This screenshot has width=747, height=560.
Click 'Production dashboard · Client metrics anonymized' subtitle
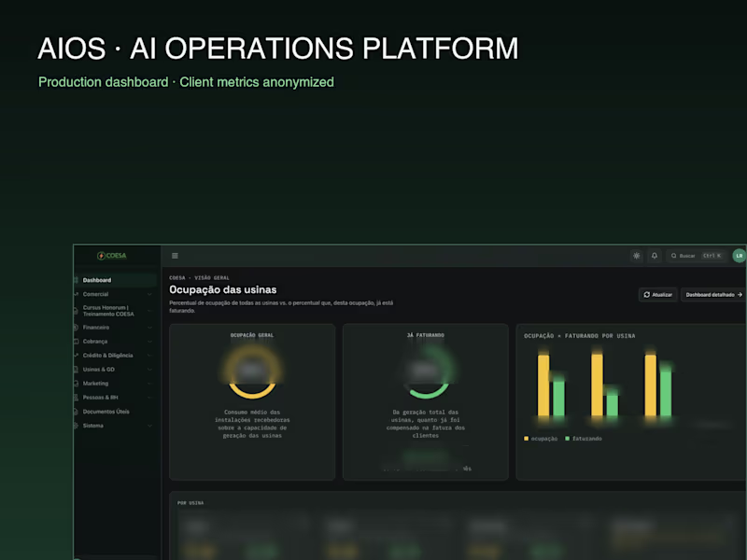(186, 82)
